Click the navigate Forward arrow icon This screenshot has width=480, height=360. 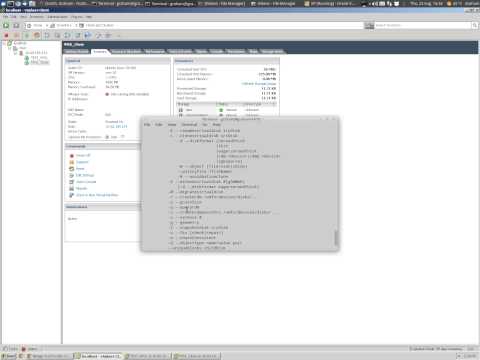coord(16,25)
